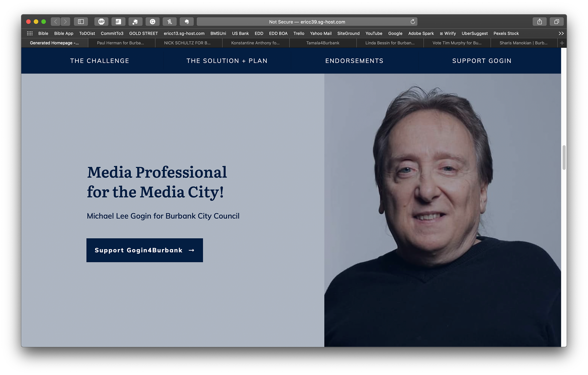Expand hidden bookmarks with double chevron
The image size is (588, 375).
click(561, 33)
